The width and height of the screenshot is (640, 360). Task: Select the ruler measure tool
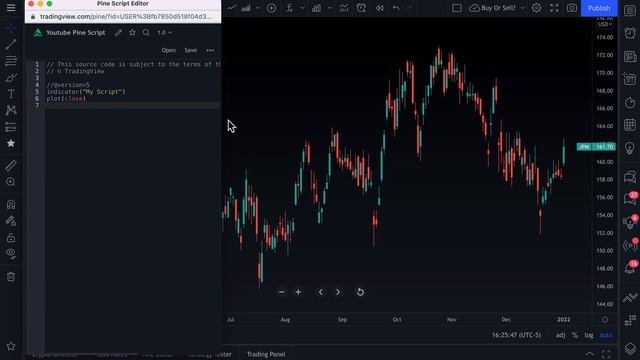pos(11,165)
